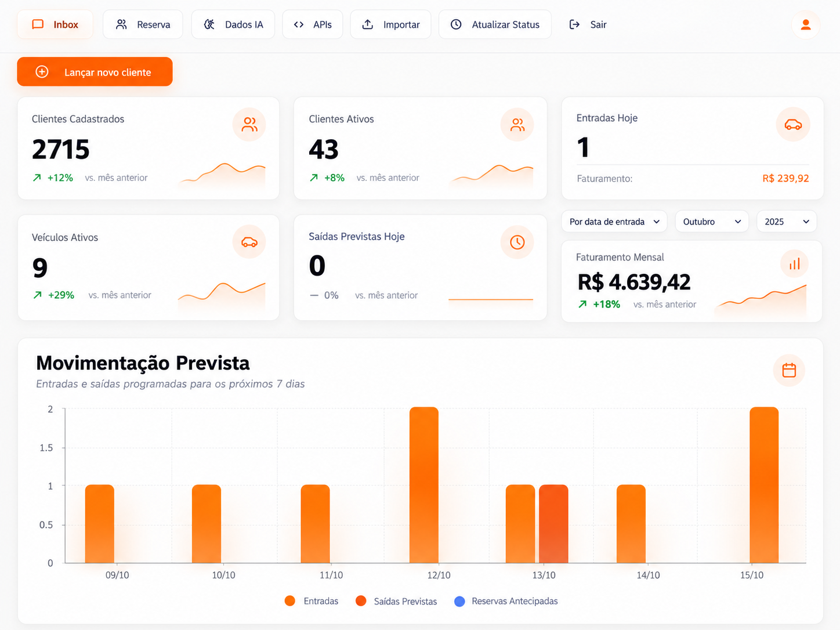This screenshot has width=840, height=630.
Task: Click the people icon in Clientes Cadastrados card
Action: (249, 124)
